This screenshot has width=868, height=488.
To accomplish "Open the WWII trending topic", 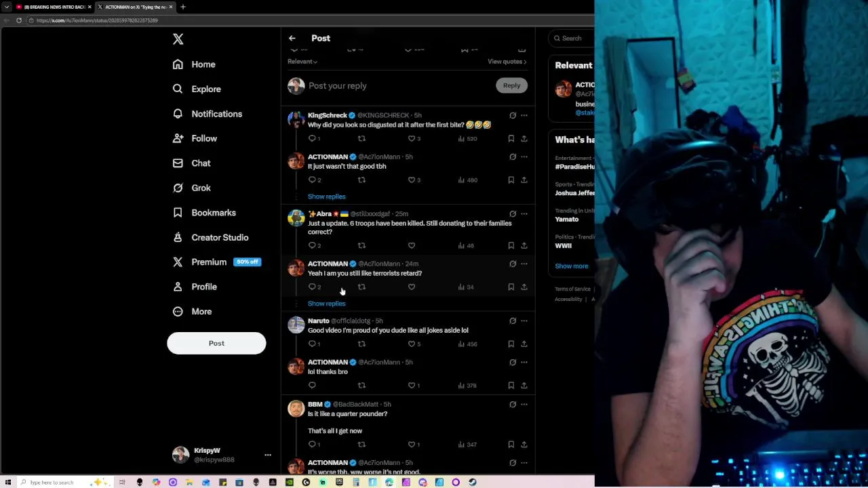I will 563,246.
